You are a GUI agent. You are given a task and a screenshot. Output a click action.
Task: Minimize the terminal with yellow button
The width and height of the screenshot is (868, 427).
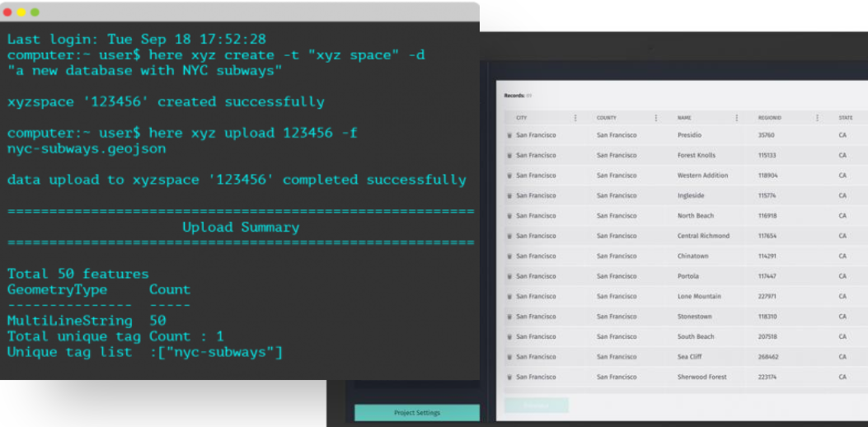click(x=21, y=12)
